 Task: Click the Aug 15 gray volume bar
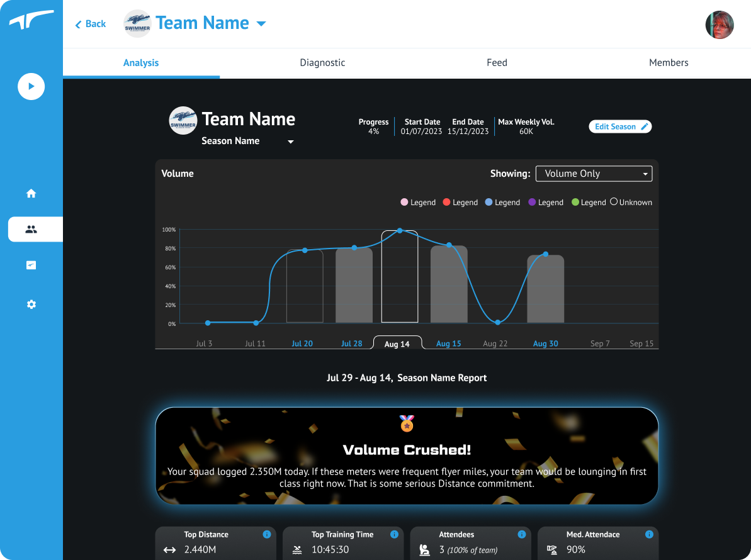449,284
